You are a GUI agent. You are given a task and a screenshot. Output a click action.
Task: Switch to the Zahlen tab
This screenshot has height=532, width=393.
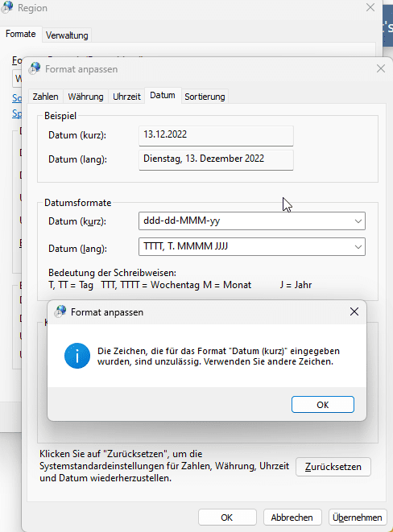click(45, 97)
